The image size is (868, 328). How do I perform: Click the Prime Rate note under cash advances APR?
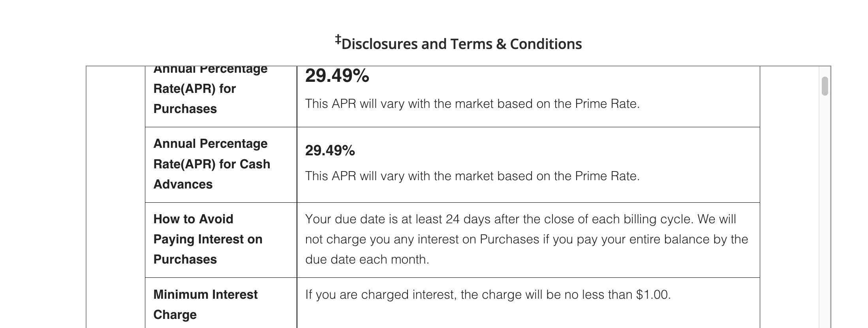click(472, 176)
